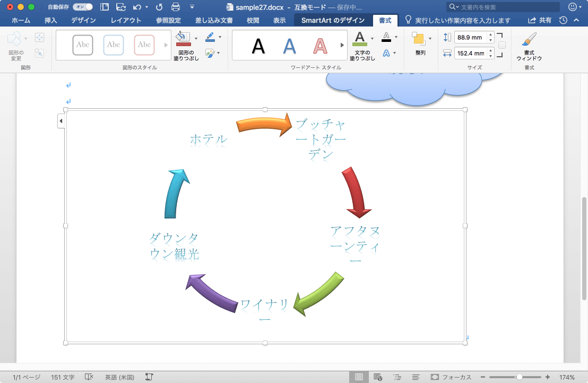Click the zoom slider handle
588x383 pixels.
click(520, 377)
